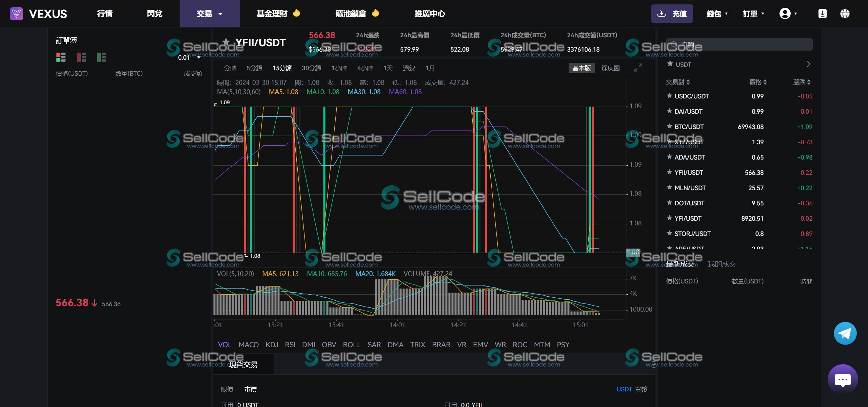Screen dimensions: 868x407
Task: Select the MACD indicator
Action: (249, 345)
